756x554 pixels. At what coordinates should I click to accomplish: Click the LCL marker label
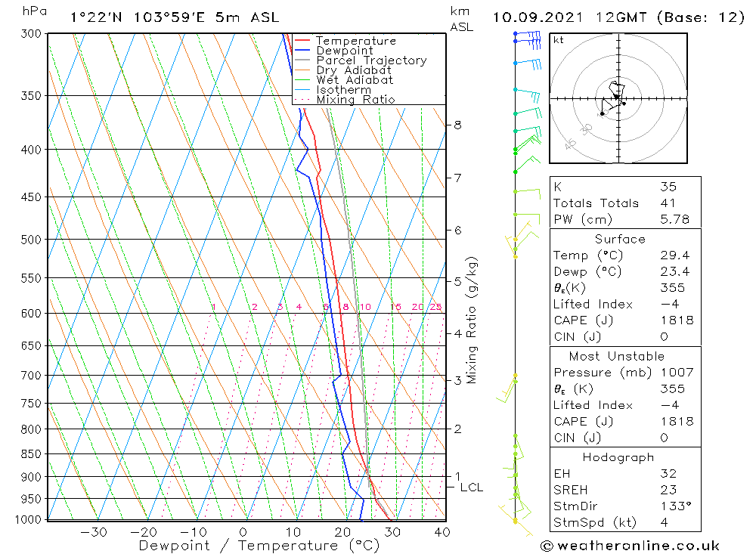pos(471,487)
